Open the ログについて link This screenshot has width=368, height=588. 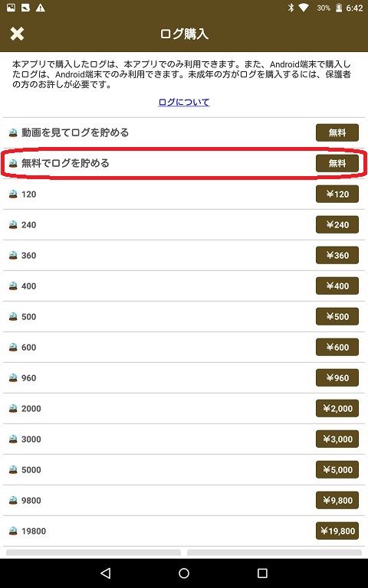point(184,102)
